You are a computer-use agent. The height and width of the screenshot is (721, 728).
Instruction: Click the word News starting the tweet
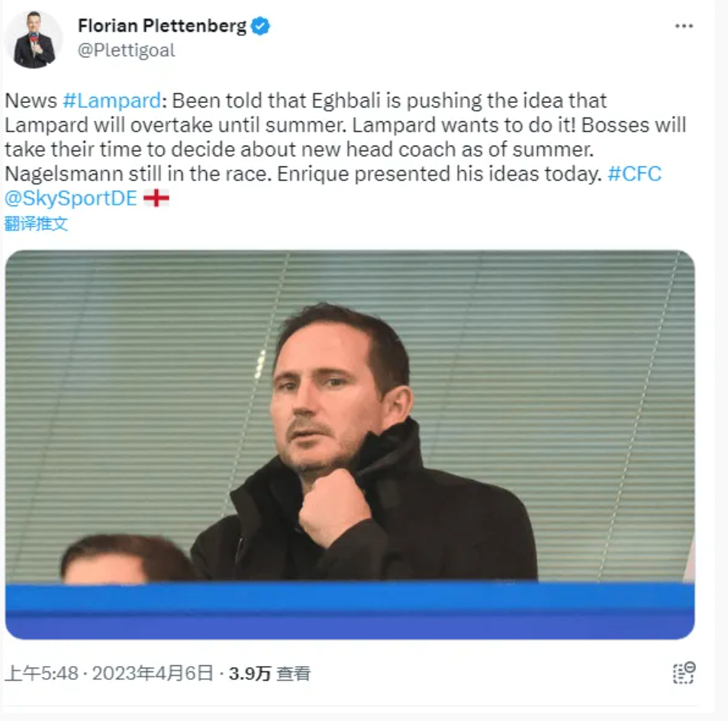[31, 101]
